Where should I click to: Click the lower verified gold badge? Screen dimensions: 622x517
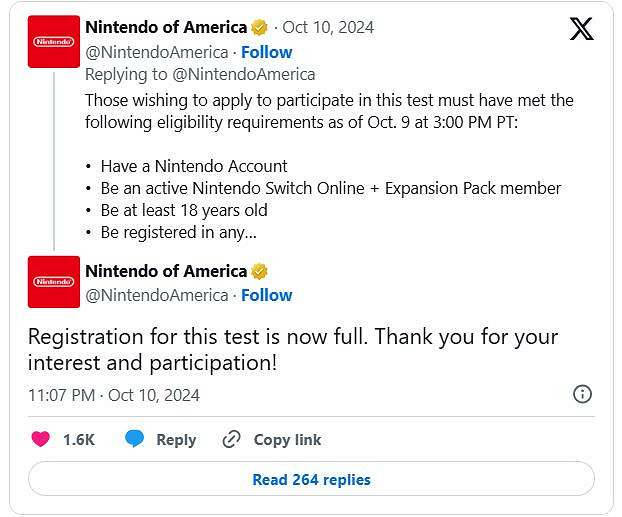coord(259,271)
